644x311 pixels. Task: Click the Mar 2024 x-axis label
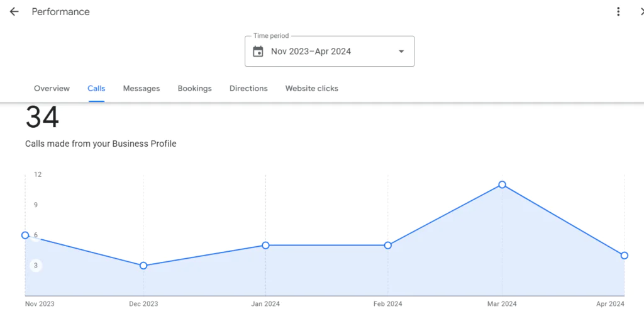pos(502,303)
